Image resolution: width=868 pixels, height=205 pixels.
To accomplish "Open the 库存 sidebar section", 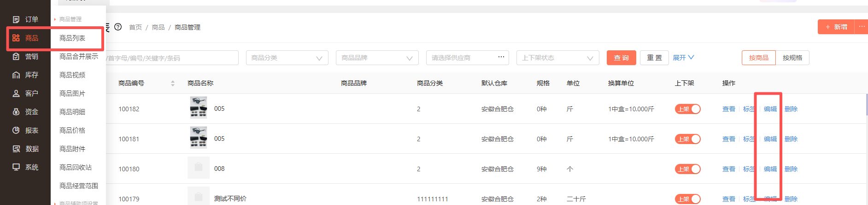I will click(x=25, y=75).
